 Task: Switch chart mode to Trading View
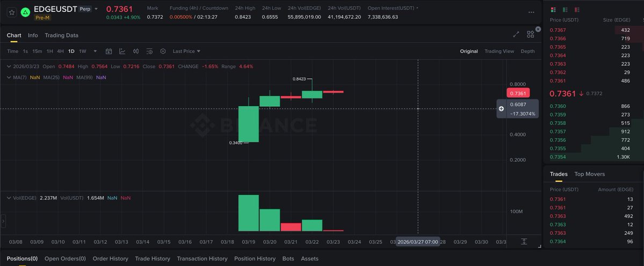[x=499, y=51]
